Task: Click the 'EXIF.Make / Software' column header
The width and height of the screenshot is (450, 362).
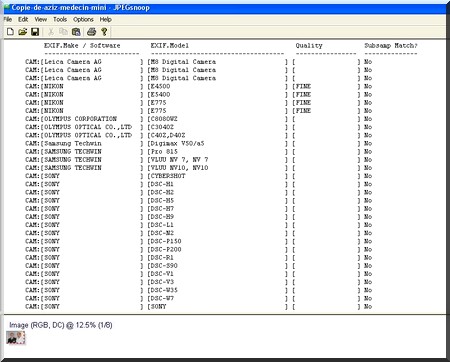Action: (82, 46)
